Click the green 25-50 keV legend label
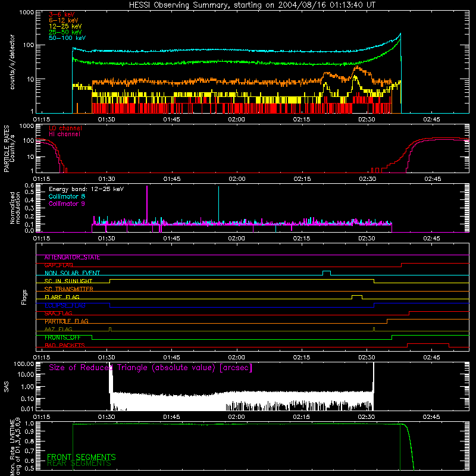The image size is (476, 476). [65, 32]
